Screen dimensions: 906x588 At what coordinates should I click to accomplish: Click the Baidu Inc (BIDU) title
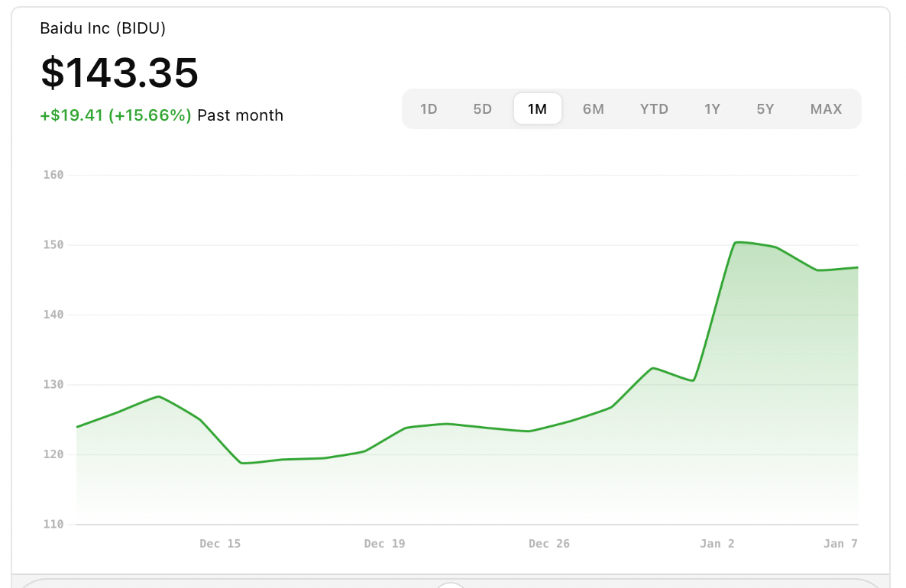(x=103, y=28)
